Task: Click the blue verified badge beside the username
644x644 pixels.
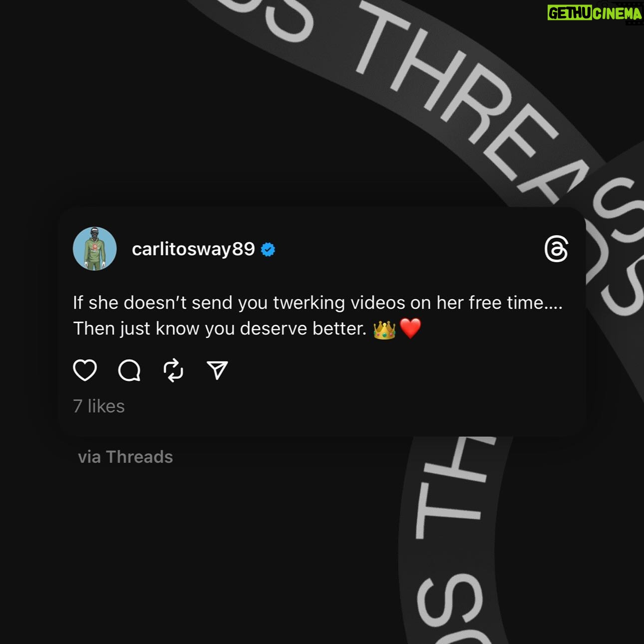Action: click(268, 250)
